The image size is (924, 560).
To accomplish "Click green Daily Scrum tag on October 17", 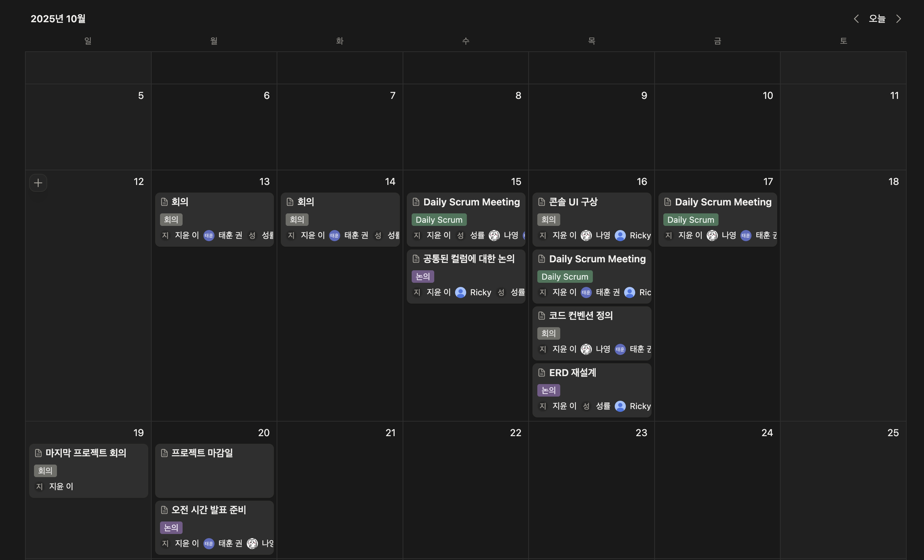I will 690,220.
